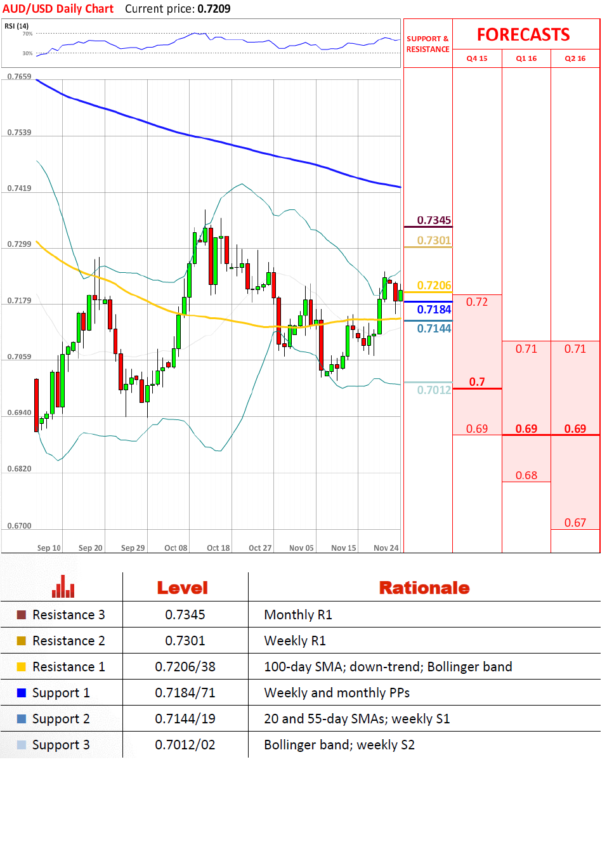This screenshot has height=868, width=607.
Task: Select the Q4 15 forecast column header
Action: click(477, 58)
